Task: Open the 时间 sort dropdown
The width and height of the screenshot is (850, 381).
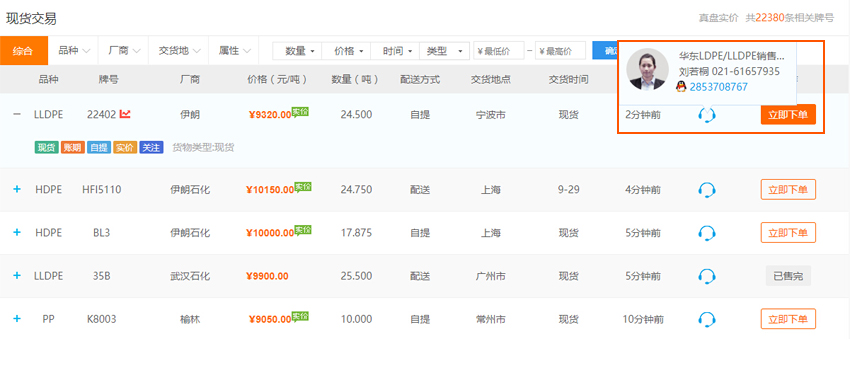Action: point(395,51)
